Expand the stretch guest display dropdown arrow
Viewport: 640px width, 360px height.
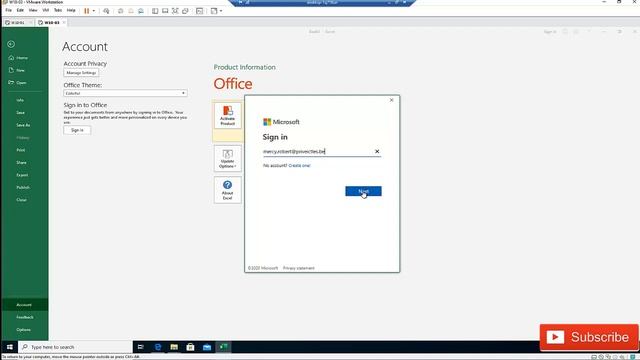tap(221, 11)
